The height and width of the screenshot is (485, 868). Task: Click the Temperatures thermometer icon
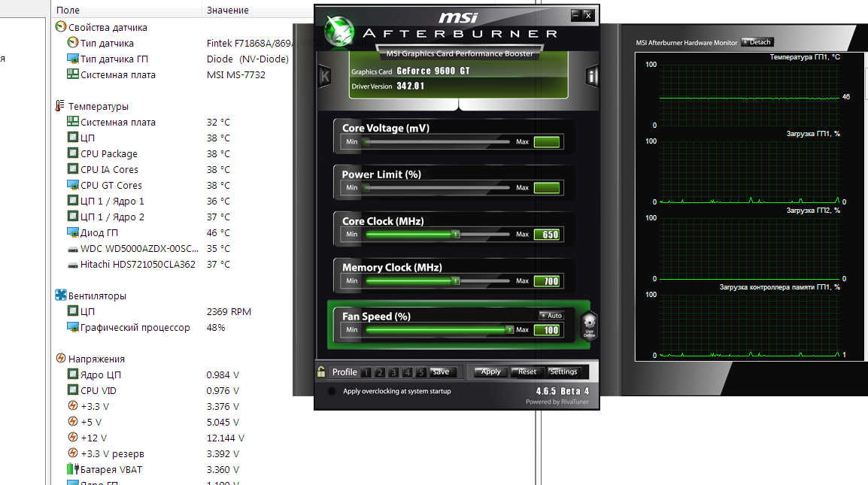[x=59, y=106]
